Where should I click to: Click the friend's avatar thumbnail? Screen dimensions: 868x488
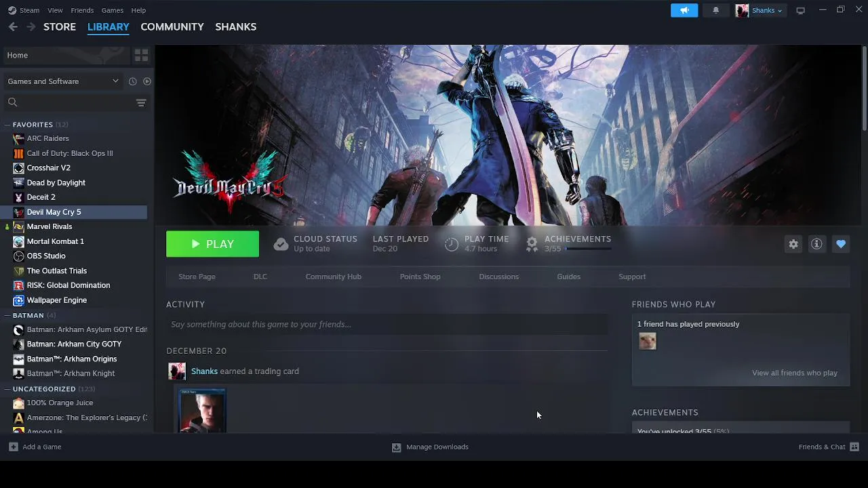coord(648,341)
